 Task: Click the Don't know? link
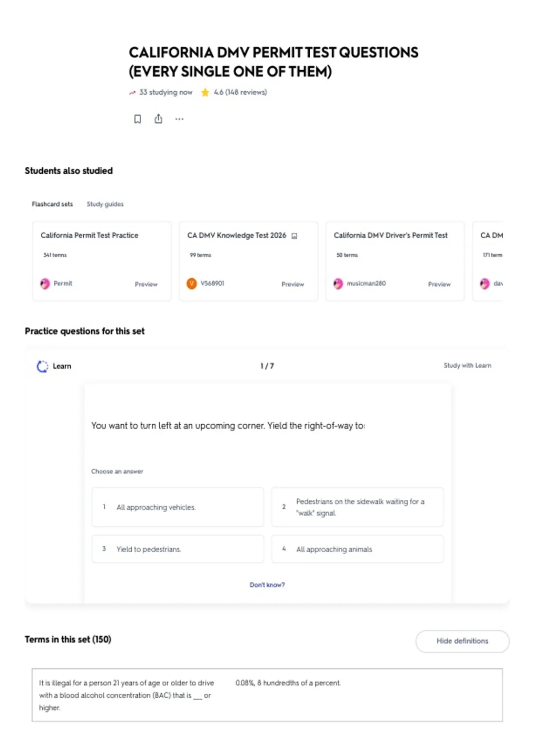pos(267,585)
